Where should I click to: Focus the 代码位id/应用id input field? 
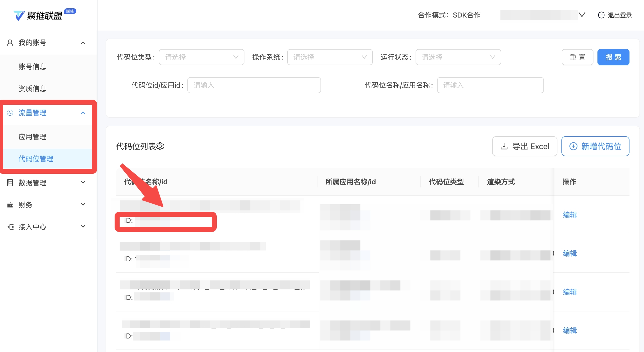254,85
